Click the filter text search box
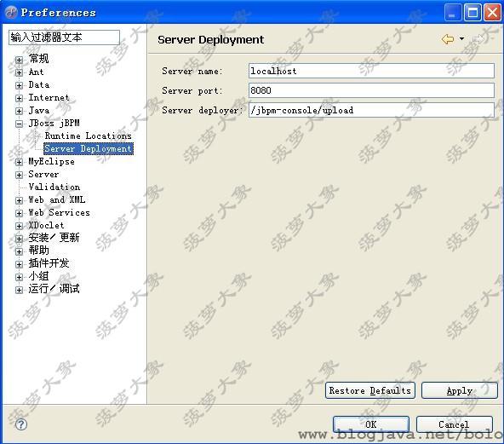The image size is (504, 444). click(x=64, y=37)
